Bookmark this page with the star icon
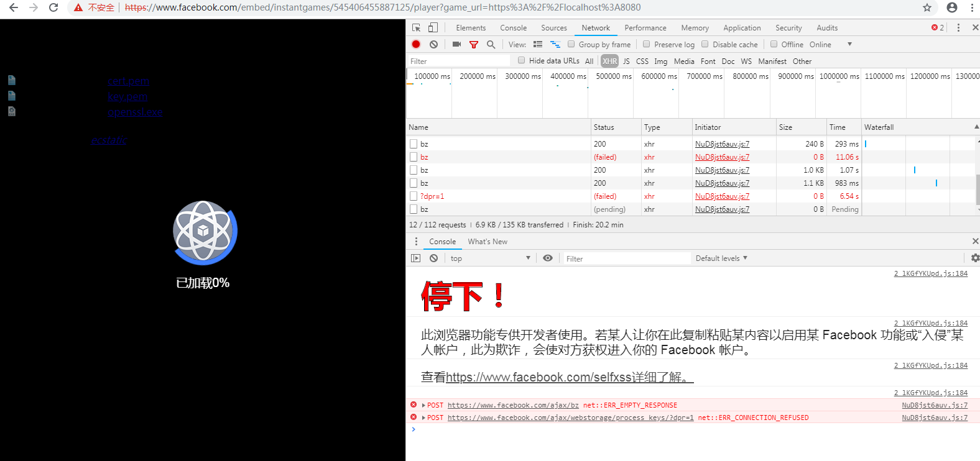The height and width of the screenshot is (461, 980). [x=927, y=7]
